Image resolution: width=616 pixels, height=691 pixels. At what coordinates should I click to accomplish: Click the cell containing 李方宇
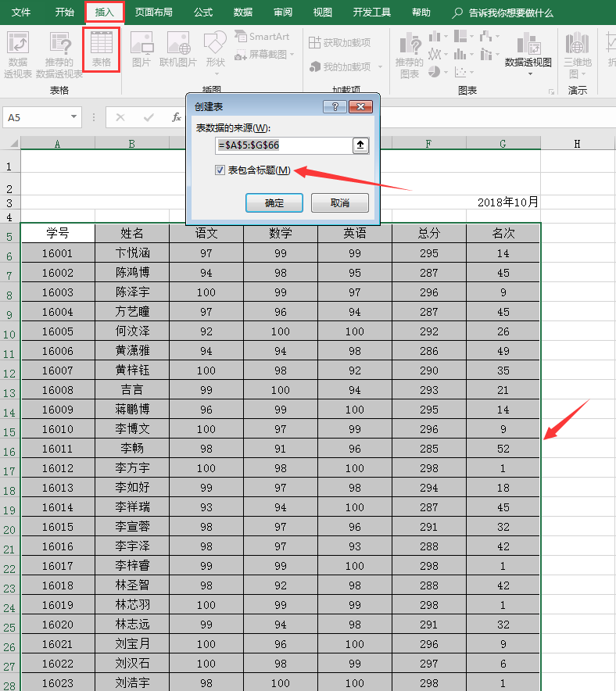click(132, 468)
